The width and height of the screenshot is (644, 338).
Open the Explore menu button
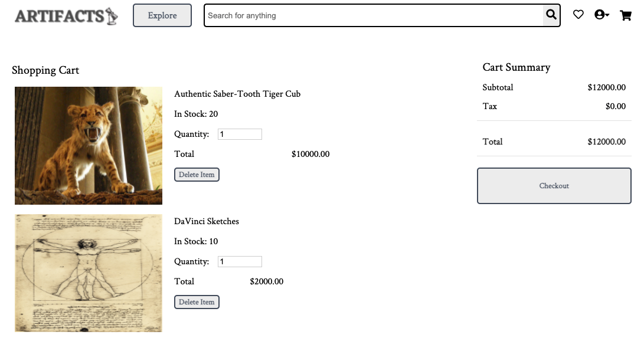(162, 15)
